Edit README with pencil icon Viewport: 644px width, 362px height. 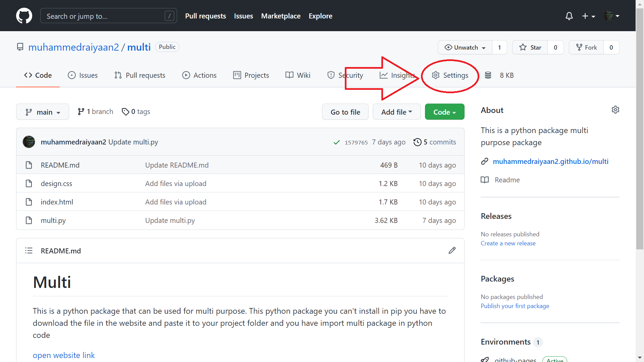tap(452, 251)
